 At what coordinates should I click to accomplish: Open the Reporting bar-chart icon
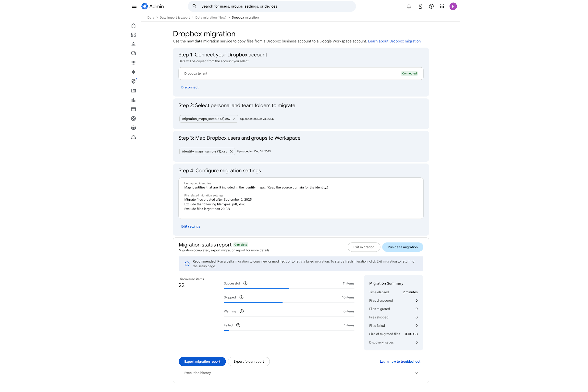pos(134,100)
